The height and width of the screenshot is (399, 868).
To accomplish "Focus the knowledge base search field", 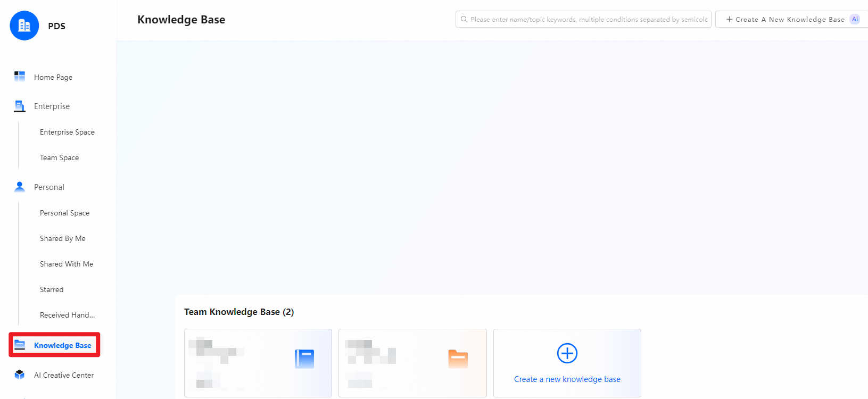I will click(x=583, y=19).
